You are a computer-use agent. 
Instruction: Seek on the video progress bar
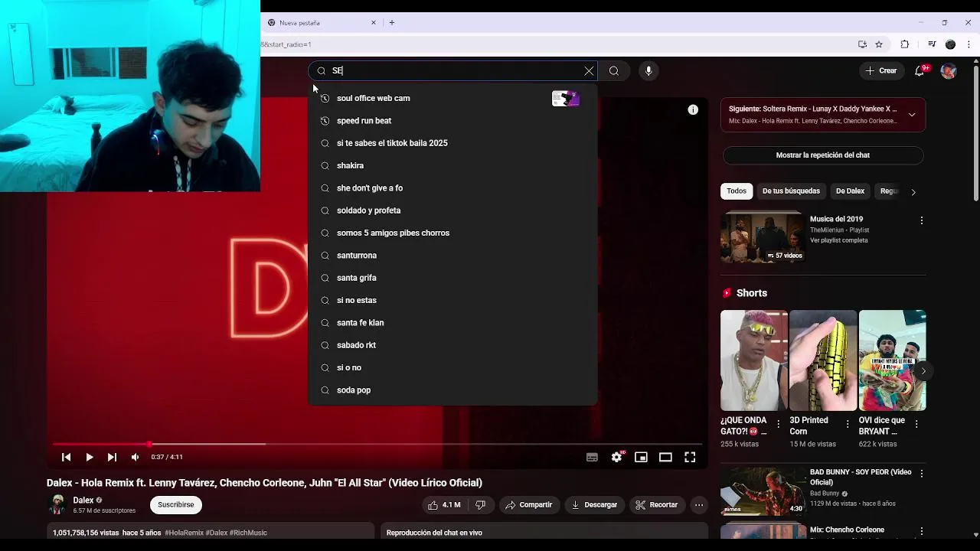click(377, 444)
